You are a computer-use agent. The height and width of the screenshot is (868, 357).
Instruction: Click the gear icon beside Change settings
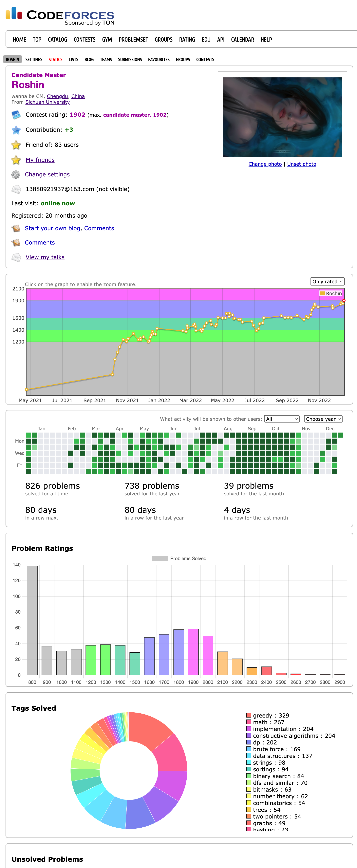click(16, 175)
